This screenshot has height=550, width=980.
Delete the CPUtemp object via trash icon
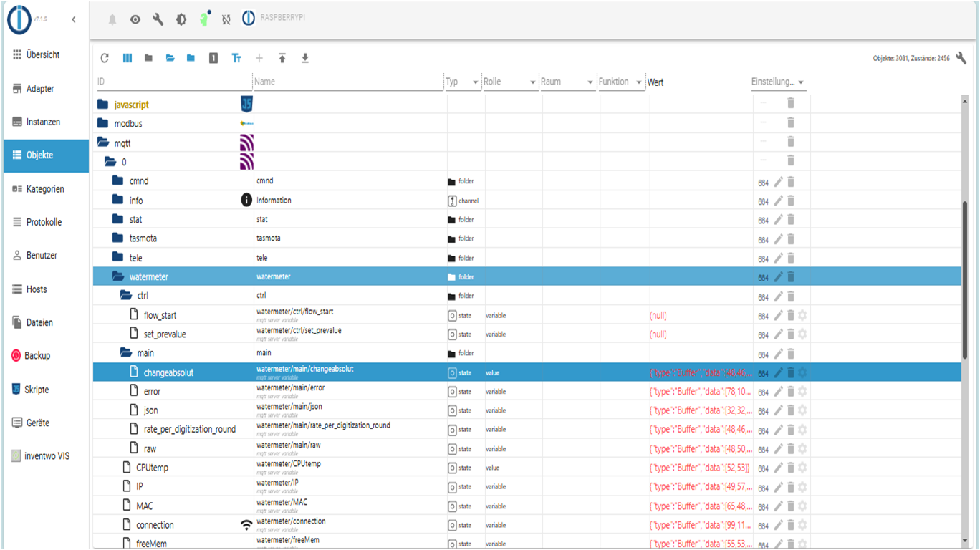(x=791, y=468)
